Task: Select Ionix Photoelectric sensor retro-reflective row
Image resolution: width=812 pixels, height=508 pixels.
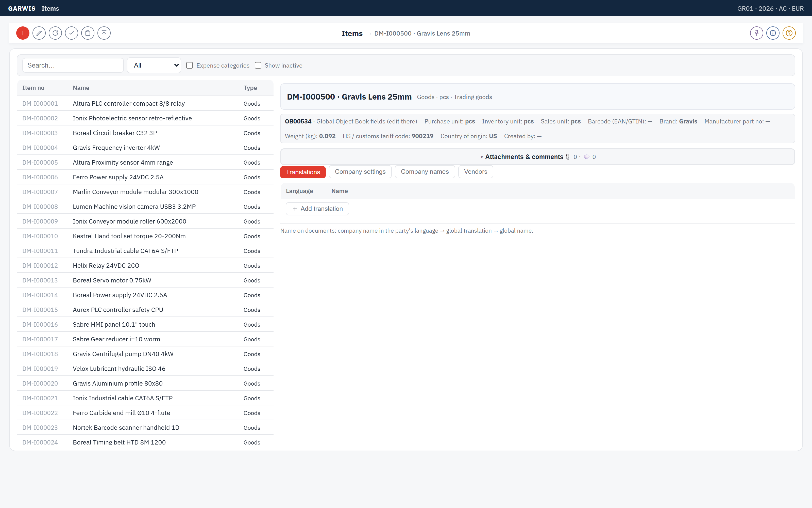Action: (145, 118)
